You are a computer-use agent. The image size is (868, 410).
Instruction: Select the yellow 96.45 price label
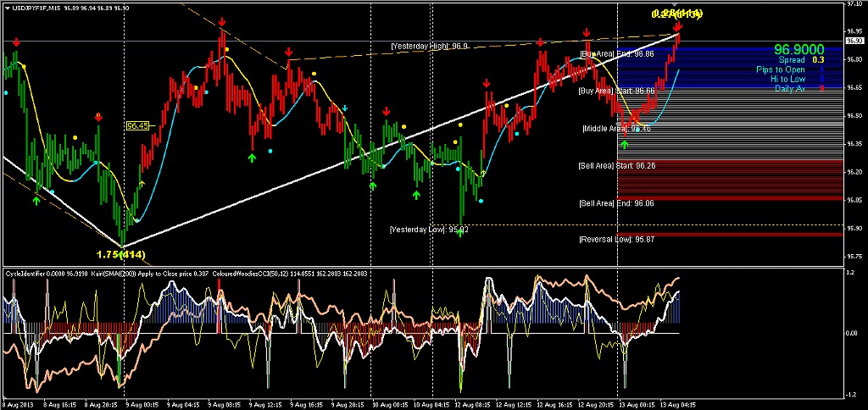[x=138, y=125]
